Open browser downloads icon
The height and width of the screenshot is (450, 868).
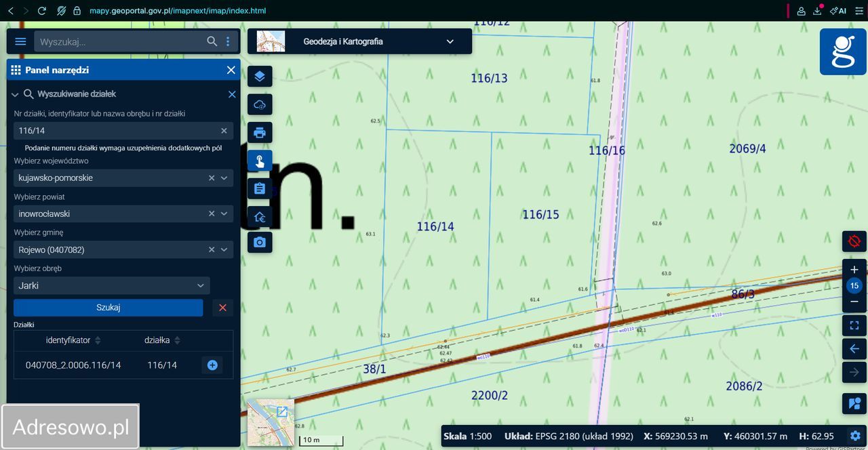coord(818,11)
